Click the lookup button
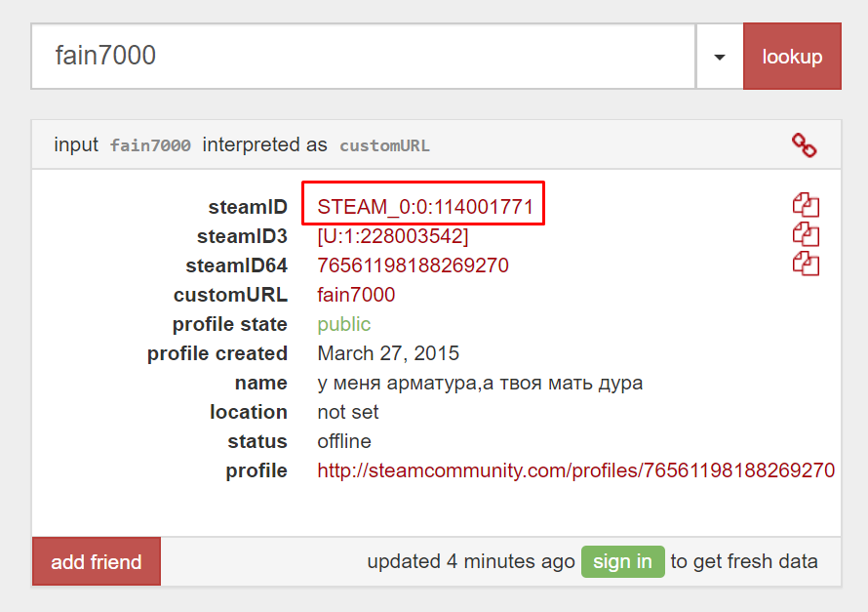The image size is (868, 612). tap(792, 56)
